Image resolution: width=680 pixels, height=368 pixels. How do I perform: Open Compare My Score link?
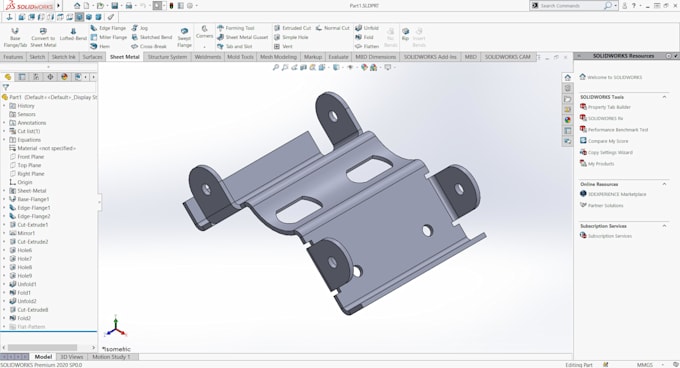click(x=608, y=141)
